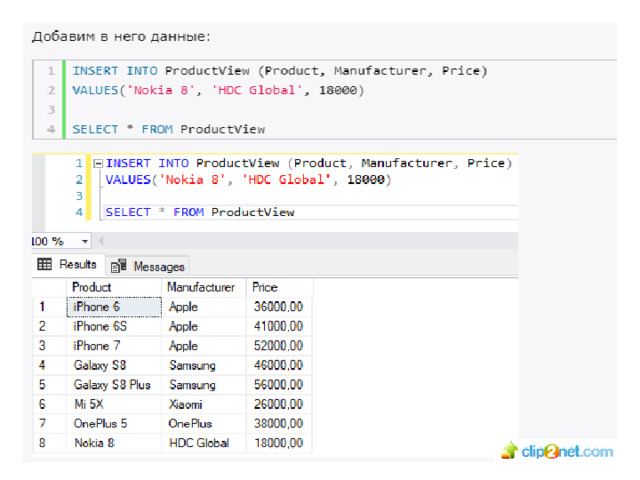Image resolution: width=640 pixels, height=480 pixels.
Task: Open the 100 % zoom dropdown
Action: pos(84,241)
